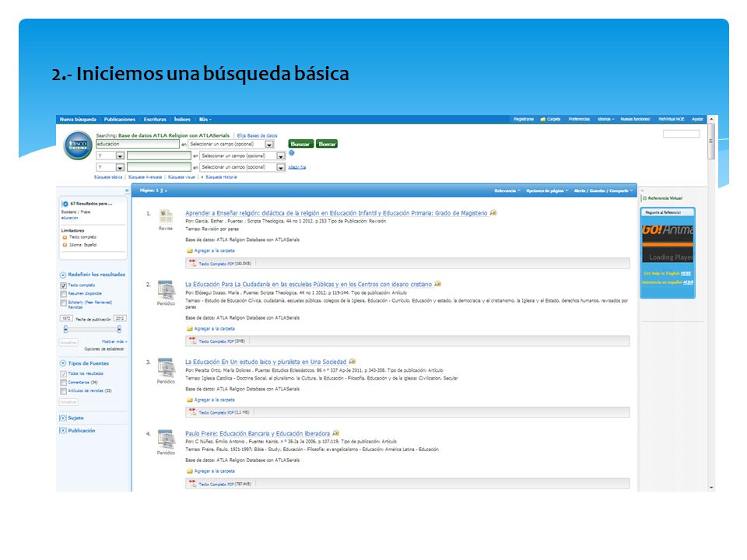Viewport: 747px width, 560px height.
Task: Click folder icon of result 4 Agregar a la carpeta
Action: click(x=190, y=471)
